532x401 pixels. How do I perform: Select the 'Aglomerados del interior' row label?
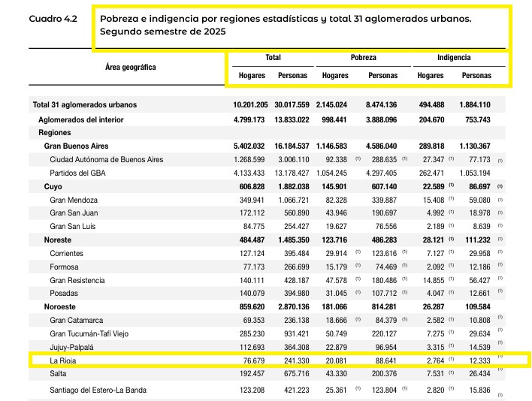click(80, 119)
